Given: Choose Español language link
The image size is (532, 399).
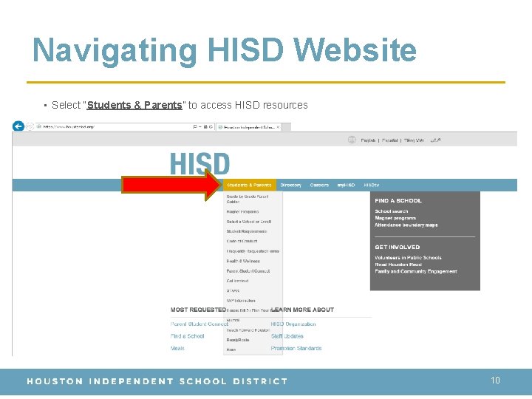Looking at the screenshot, I should point(390,140).
